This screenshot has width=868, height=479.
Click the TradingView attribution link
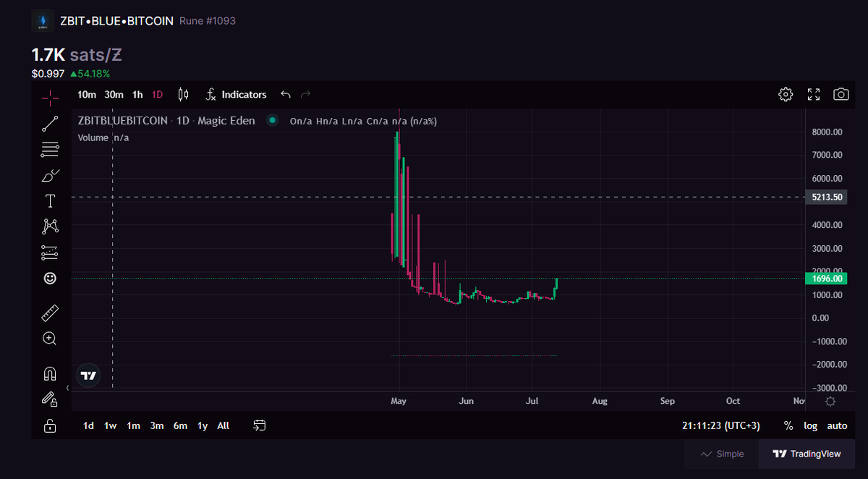click(807, 454)
